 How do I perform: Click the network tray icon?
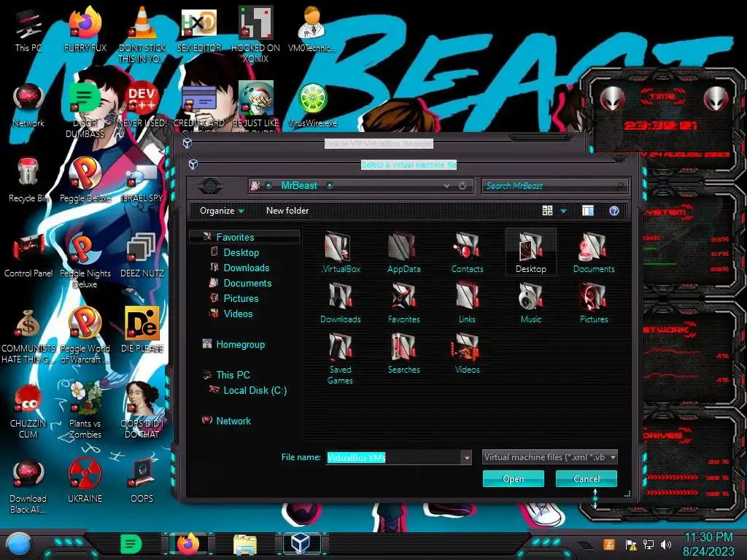[x=649, y=544]
